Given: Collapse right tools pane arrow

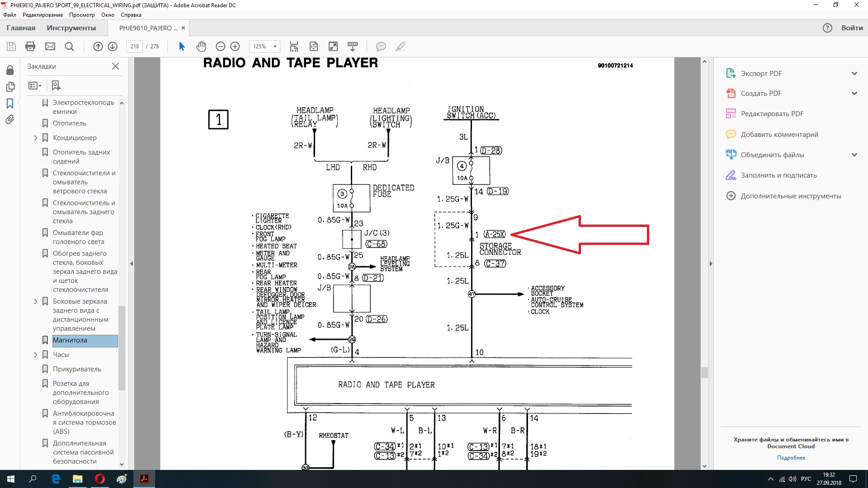Looking at the screenshot, I should click(711, 263).
